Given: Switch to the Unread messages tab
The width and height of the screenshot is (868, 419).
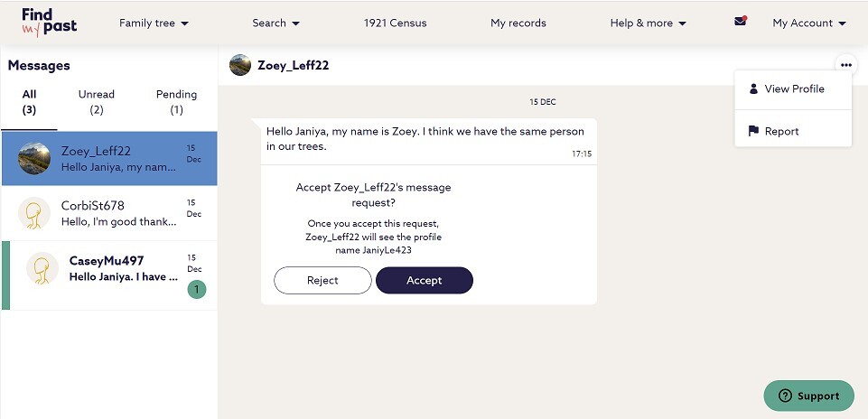Looking at the screenshot, I should tap(97, 102).
